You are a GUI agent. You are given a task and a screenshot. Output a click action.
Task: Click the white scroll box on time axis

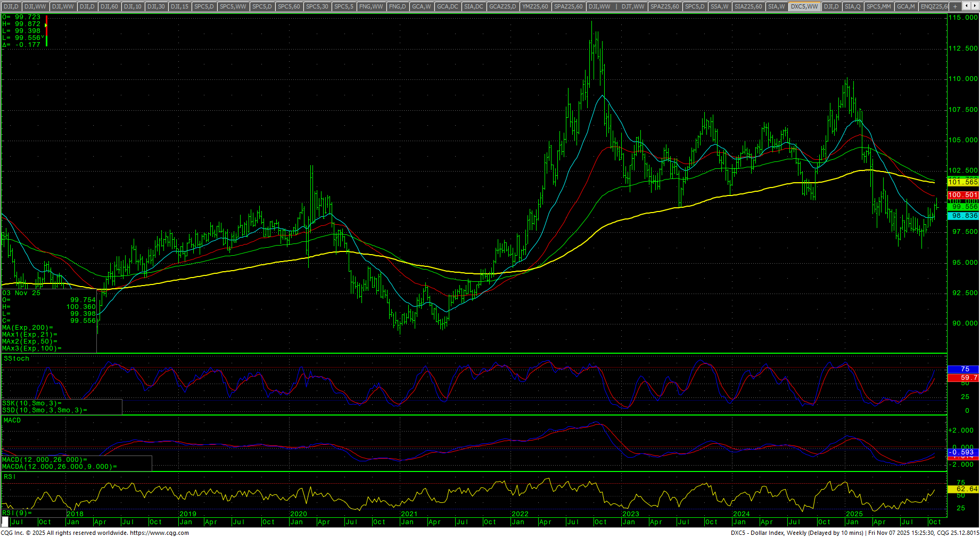5,522
